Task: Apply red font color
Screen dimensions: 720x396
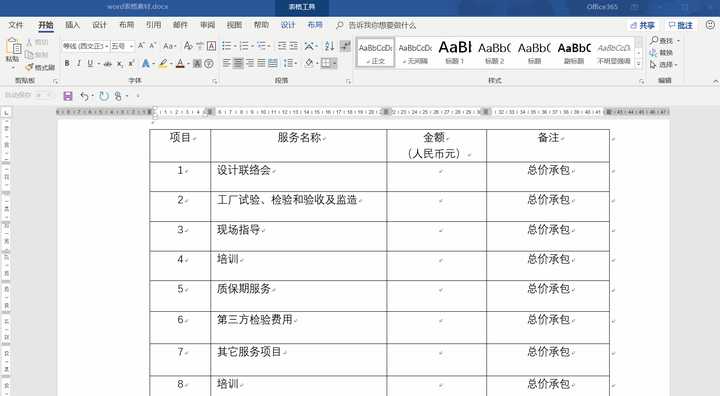Action: (x=180, y=63)
